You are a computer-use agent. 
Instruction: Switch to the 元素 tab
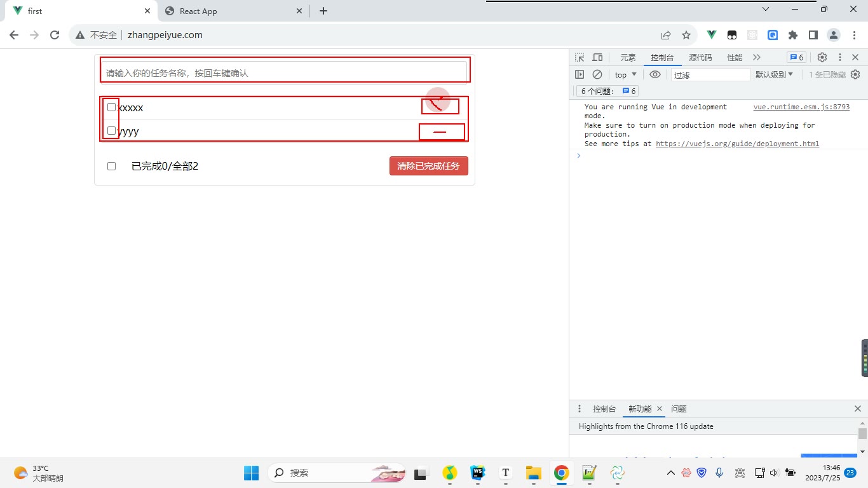(x=628, y=57)
